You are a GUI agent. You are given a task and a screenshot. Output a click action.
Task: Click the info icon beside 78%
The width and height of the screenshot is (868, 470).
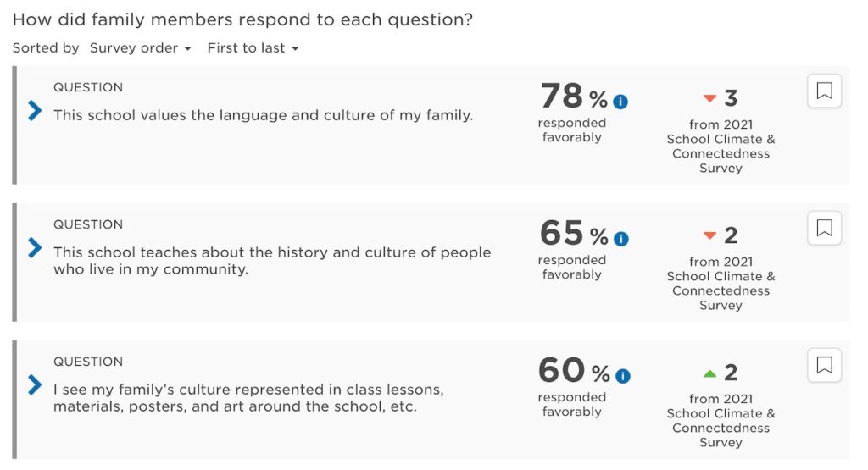(x=620, y=102)
